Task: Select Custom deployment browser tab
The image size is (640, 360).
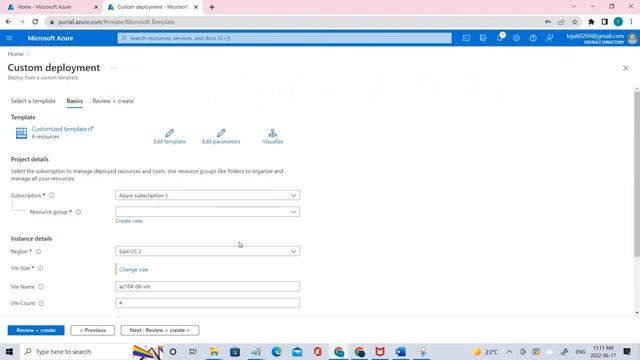Action: tap(152, 7)
